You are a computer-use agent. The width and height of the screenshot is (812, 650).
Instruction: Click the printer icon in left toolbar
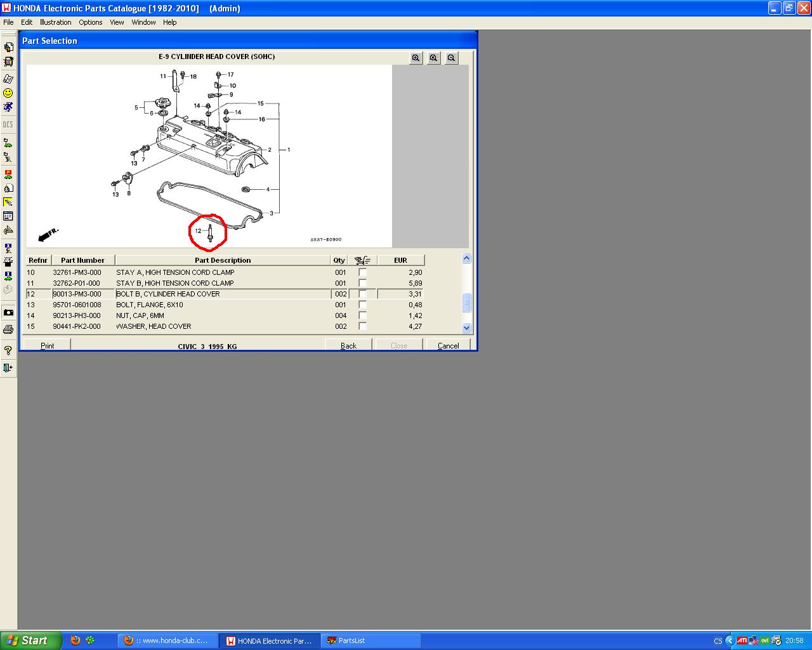click(8, 329)
